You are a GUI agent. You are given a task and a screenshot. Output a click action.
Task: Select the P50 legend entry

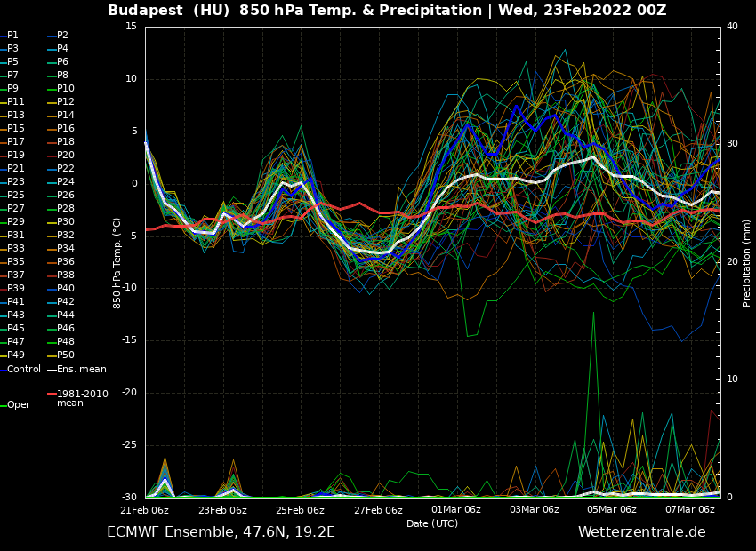tap(66, 355)
